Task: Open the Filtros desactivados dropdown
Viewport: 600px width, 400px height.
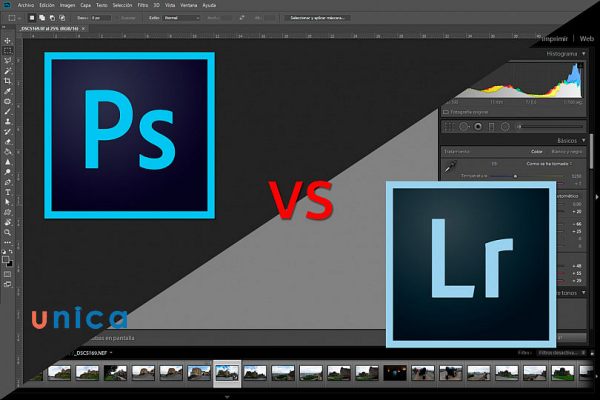Action: (561, 353)
